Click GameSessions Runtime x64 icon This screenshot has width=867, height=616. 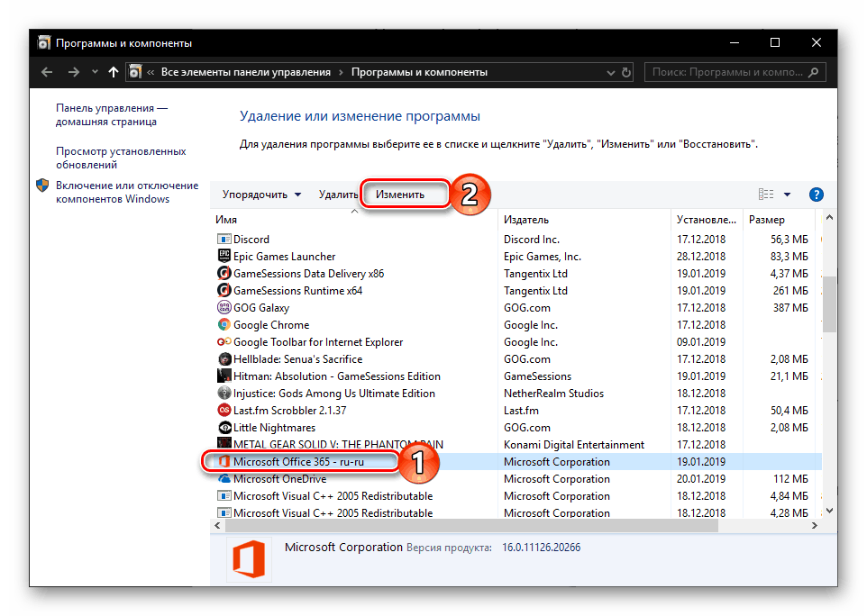[x=224, y=290]
